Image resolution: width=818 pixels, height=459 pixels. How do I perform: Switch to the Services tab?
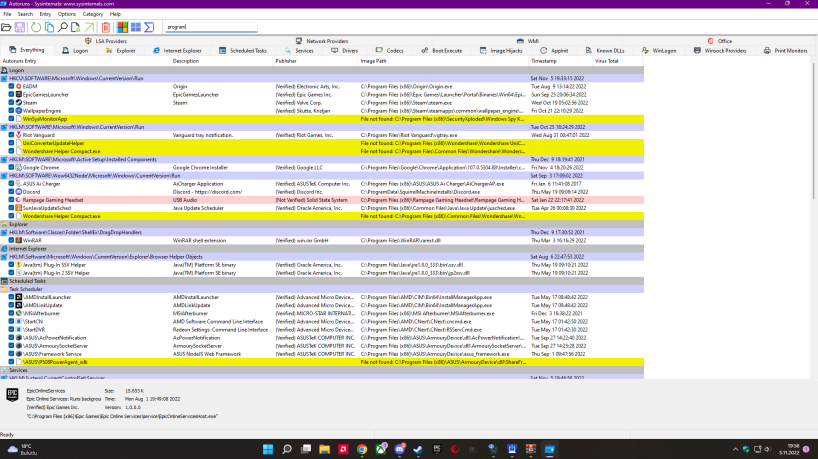point(299,51)
